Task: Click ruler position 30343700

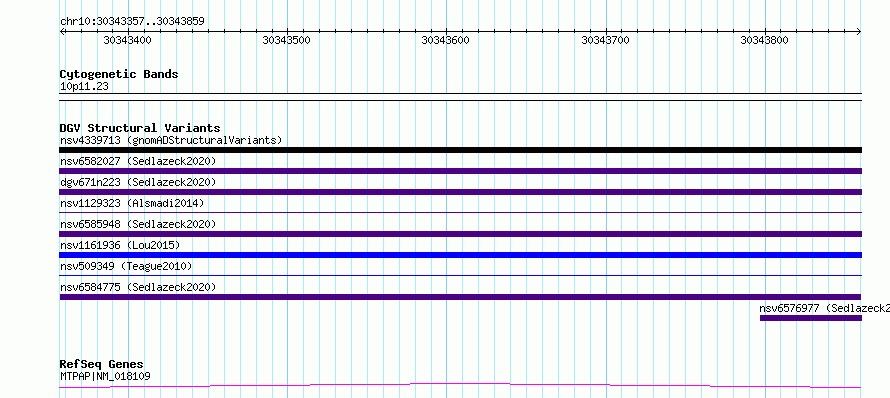Action: (606, 40)
